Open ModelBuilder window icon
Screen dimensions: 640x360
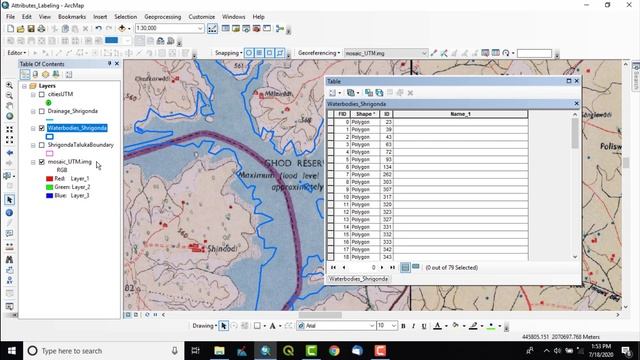(280, 29)
